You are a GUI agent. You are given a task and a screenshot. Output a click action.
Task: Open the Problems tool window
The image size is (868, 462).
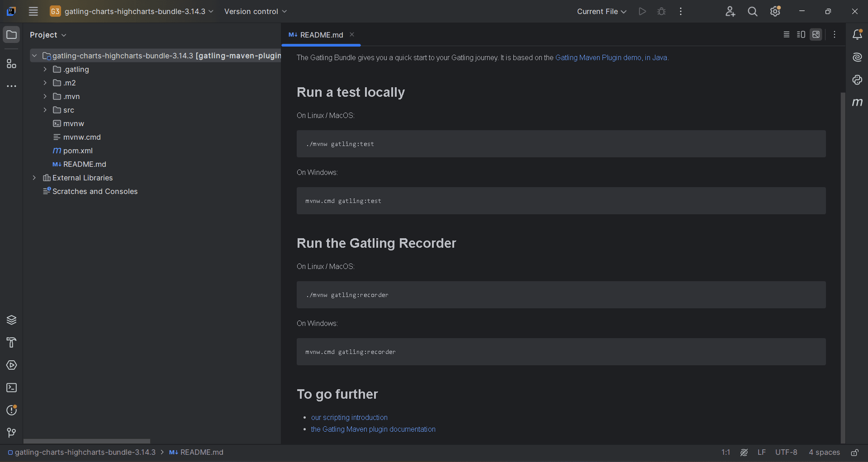pyautogui.click(x=11, y=410)
